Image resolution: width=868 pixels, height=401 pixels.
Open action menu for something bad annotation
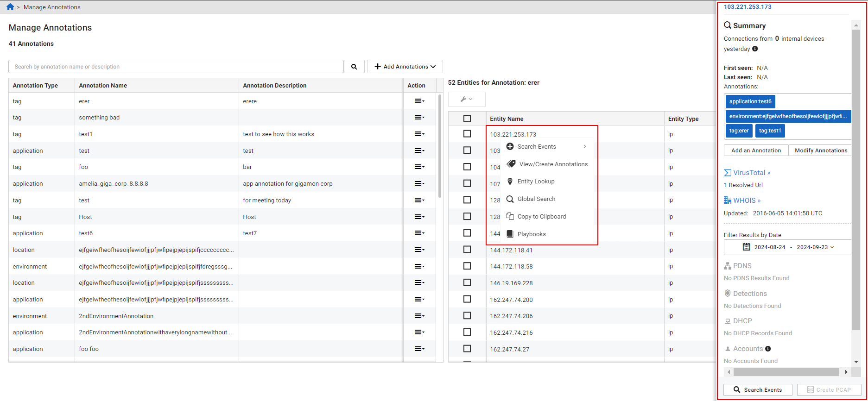click(419, 118)
